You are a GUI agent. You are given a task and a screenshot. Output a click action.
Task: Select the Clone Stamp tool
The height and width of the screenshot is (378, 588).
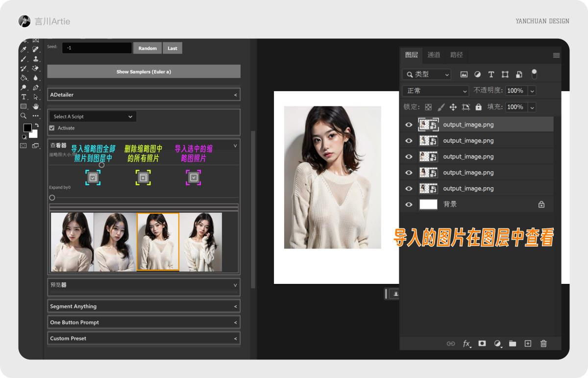[x=36, y=59]
